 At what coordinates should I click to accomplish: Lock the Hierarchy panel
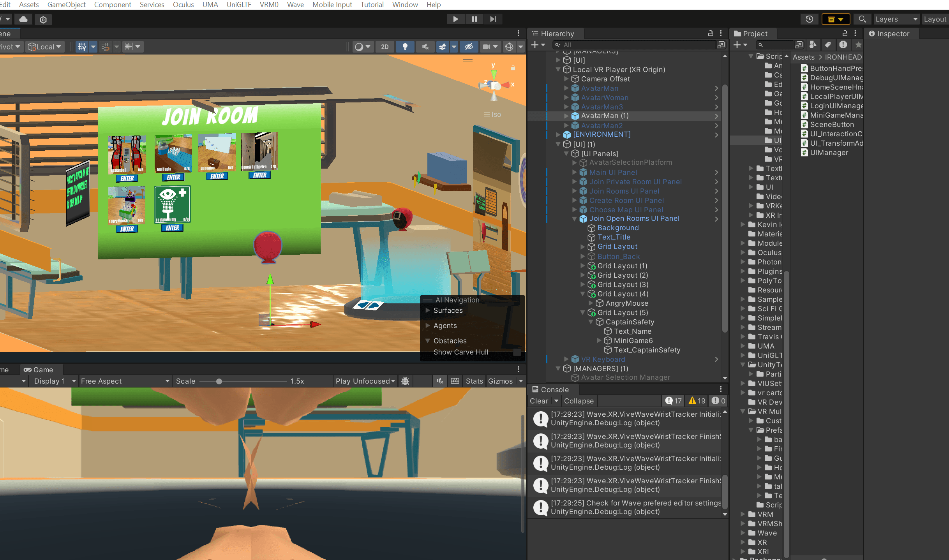711,33
